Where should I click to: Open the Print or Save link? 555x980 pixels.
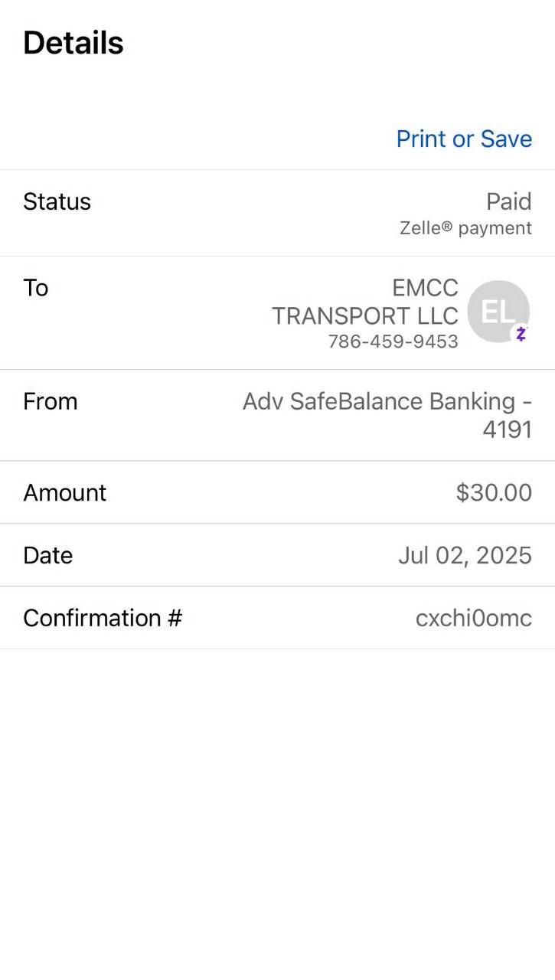point(464,139)
